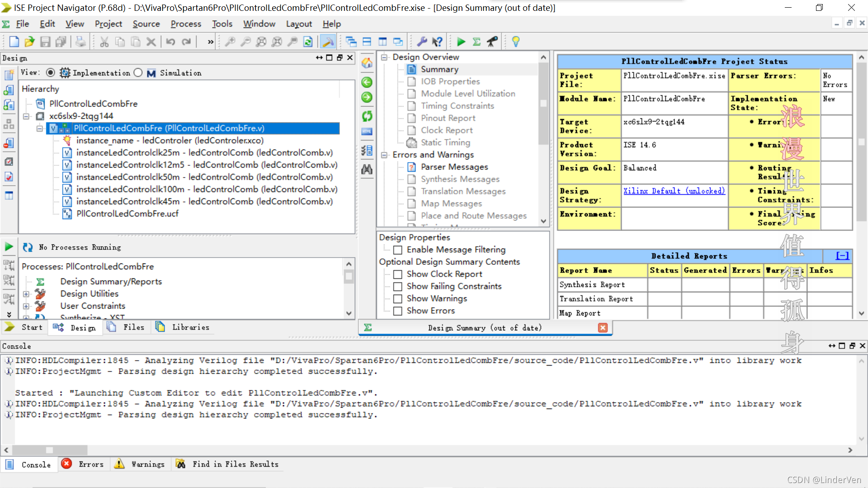Click the Cut scissors icon

click(104, 42)
